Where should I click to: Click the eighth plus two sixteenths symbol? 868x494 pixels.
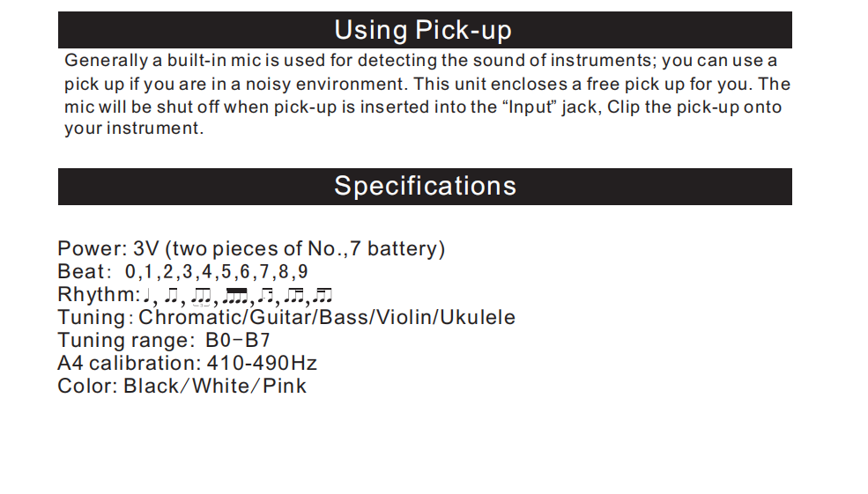(294, 296)
